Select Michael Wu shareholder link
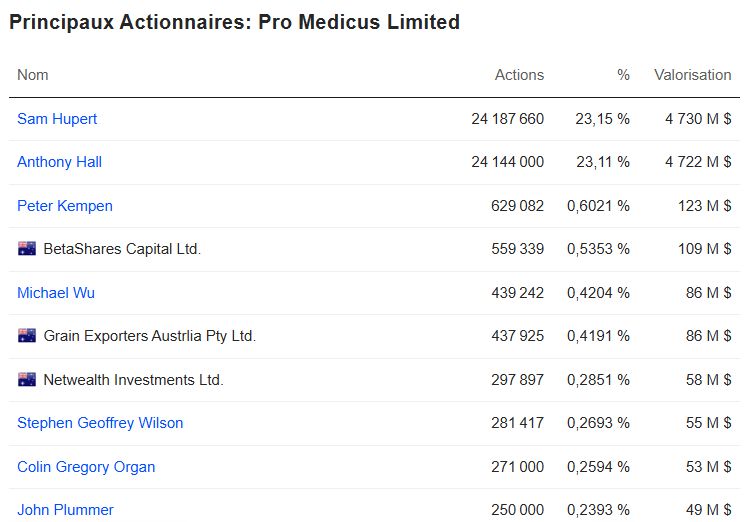 [x=56, y=292]
